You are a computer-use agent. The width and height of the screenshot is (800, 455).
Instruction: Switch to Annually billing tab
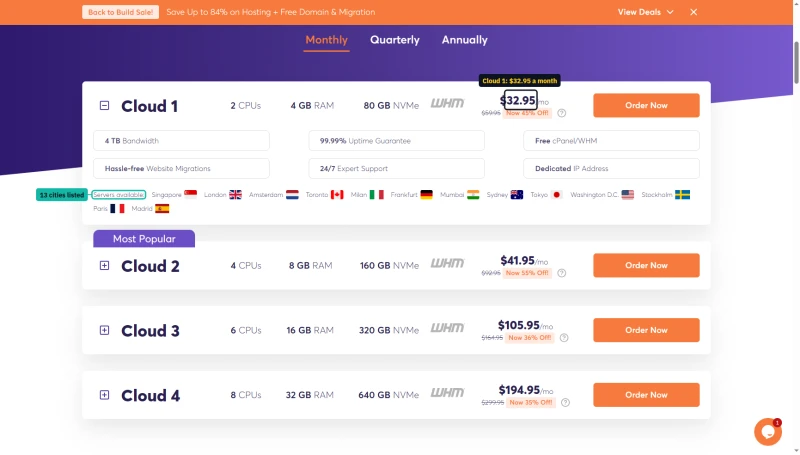click(464, 40)
